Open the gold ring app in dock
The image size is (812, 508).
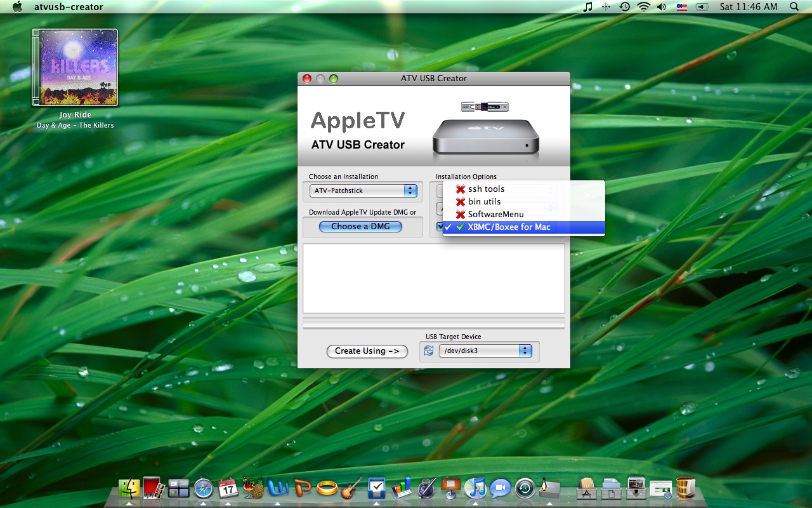(327, 488)
